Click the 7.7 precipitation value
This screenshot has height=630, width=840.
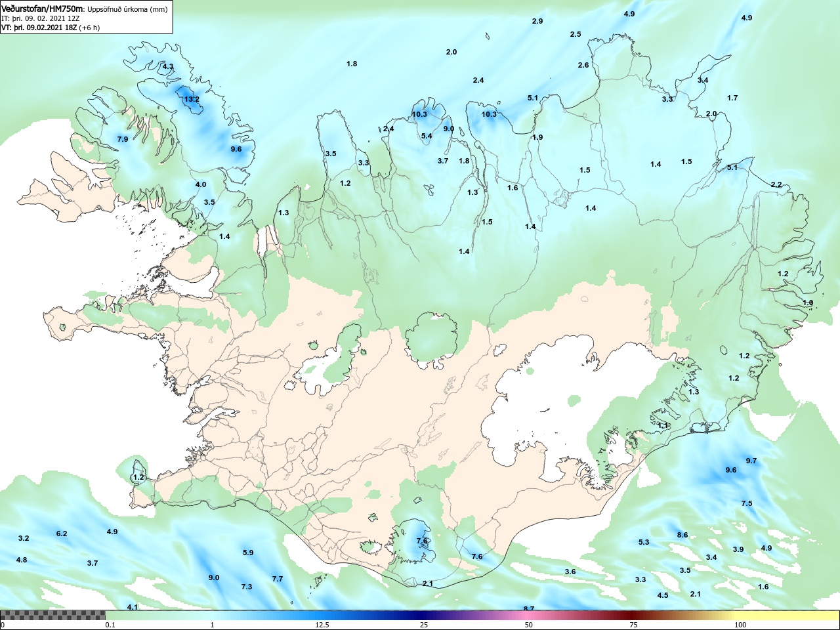(278, 579)
